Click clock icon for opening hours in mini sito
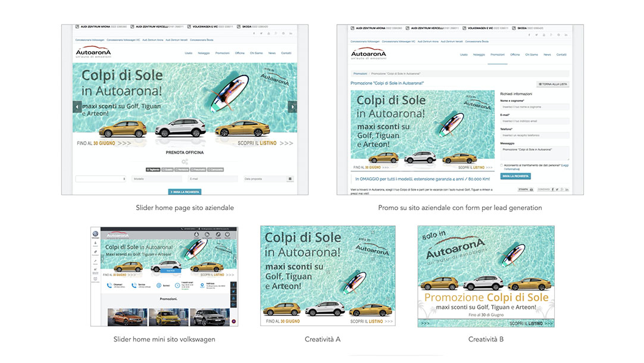The height and width of the screenshot is (363, 644). pos(177,286)
